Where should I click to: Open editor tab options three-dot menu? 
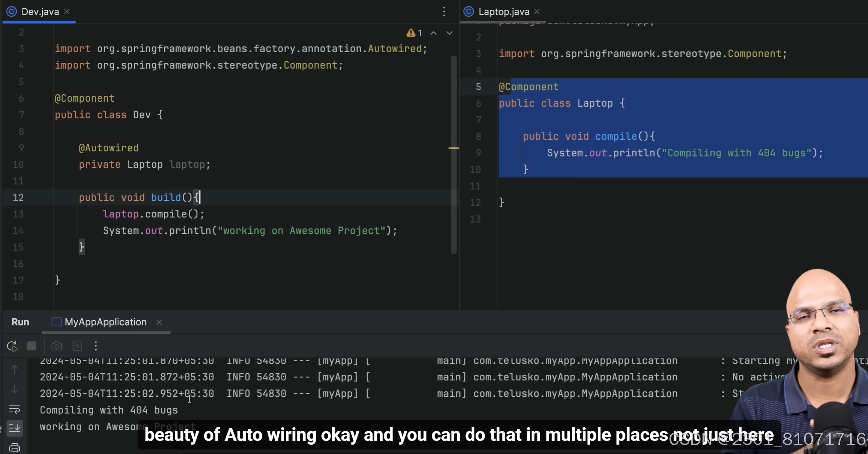(444, 12)
